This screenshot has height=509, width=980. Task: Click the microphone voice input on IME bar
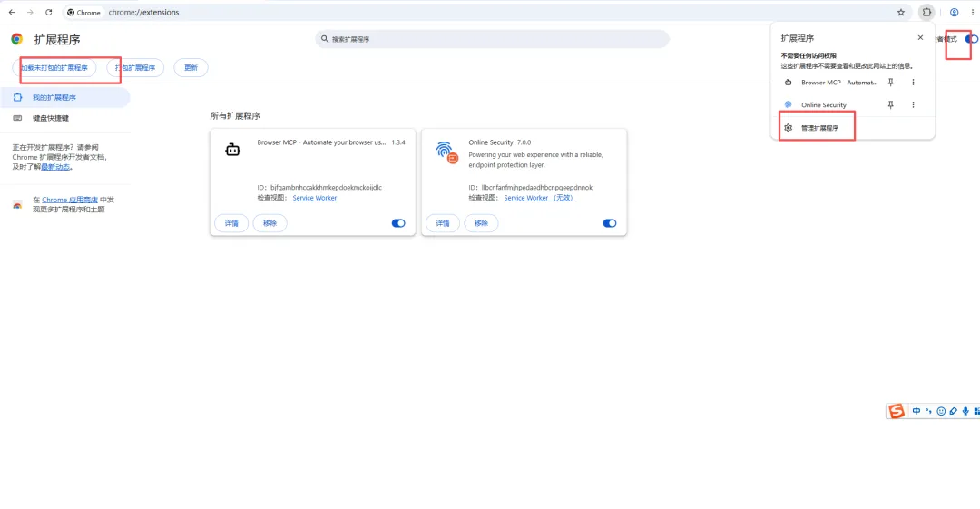click(x=965, y=411)
